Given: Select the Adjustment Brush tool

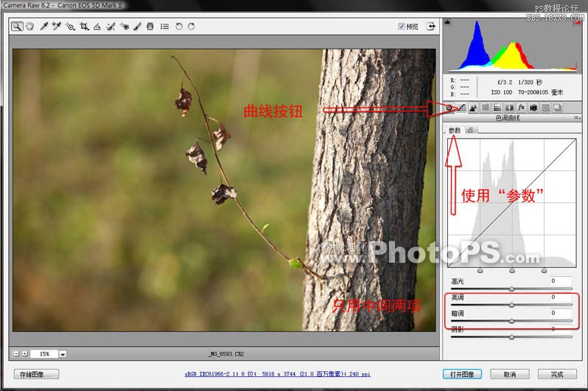Looking at the screenshot, I should pyautogui.click(x=137, y=27).
